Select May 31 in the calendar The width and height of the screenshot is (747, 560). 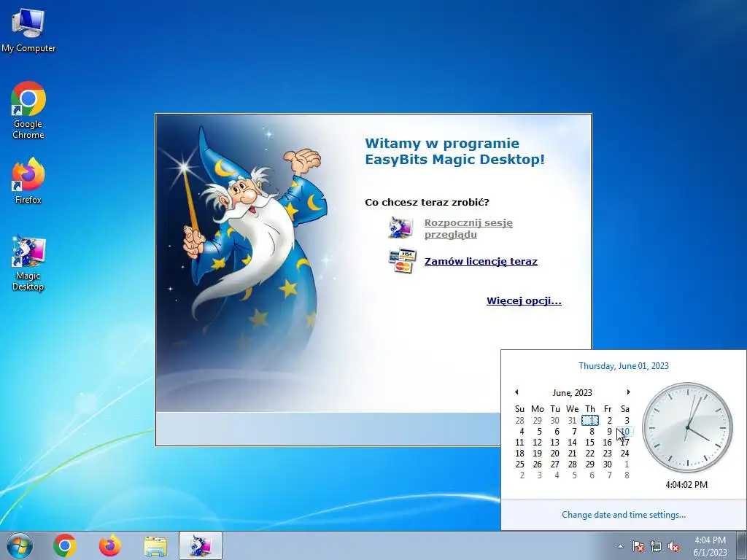[572, 421]
